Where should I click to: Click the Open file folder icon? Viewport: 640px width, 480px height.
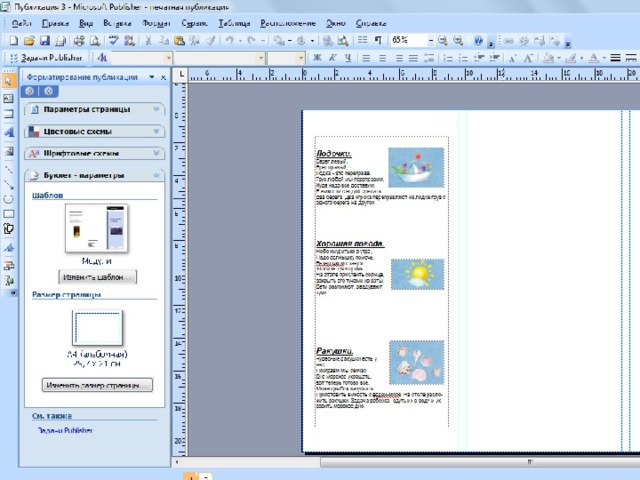29,40
